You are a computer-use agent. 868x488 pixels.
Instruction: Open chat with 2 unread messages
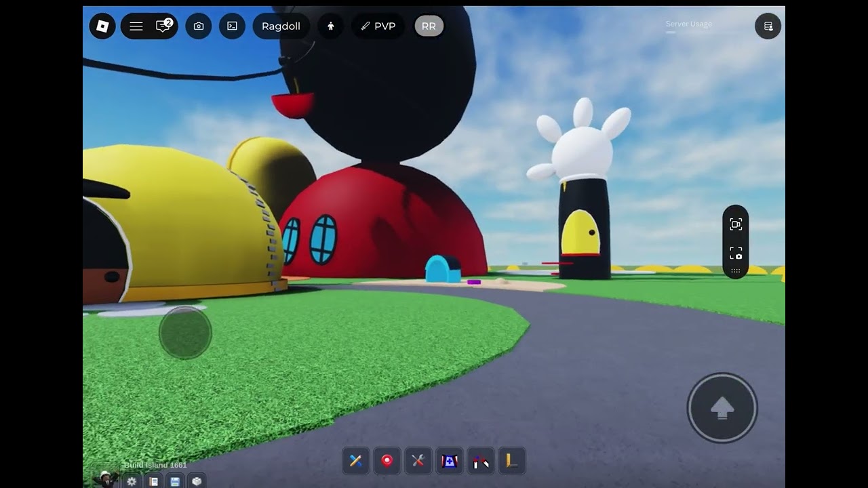coord(163,26)
